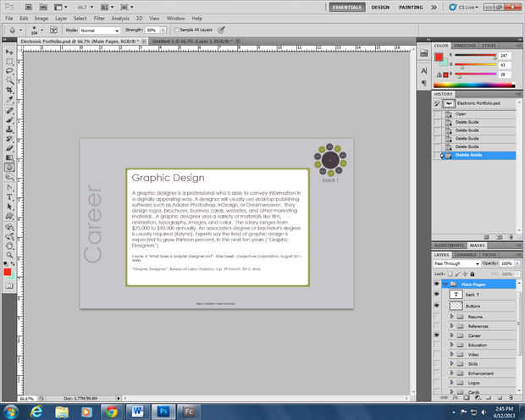Open Google Chrome from the taskbar
Image resolution: width=525 pixels, height=420 pixels.
(x=111, y=411)
